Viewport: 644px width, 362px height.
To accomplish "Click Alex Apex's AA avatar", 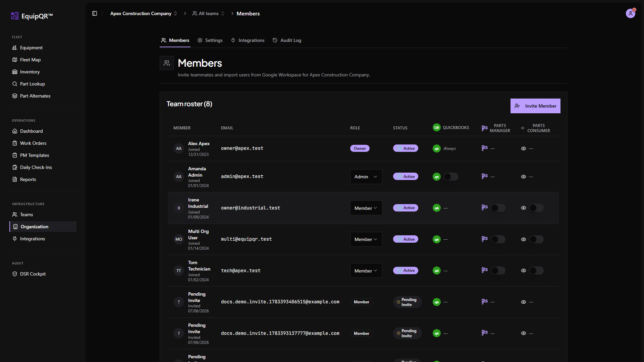I will [x=179, y=148].
